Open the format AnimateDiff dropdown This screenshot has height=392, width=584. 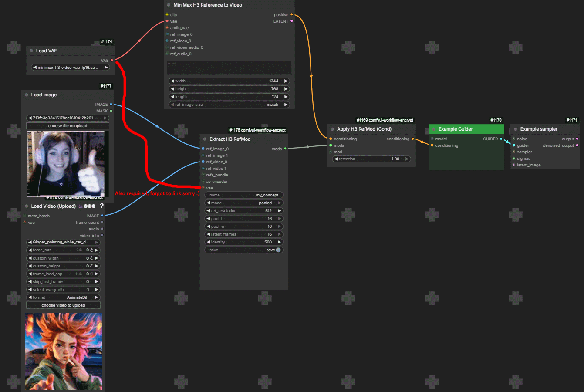[64, 297]
